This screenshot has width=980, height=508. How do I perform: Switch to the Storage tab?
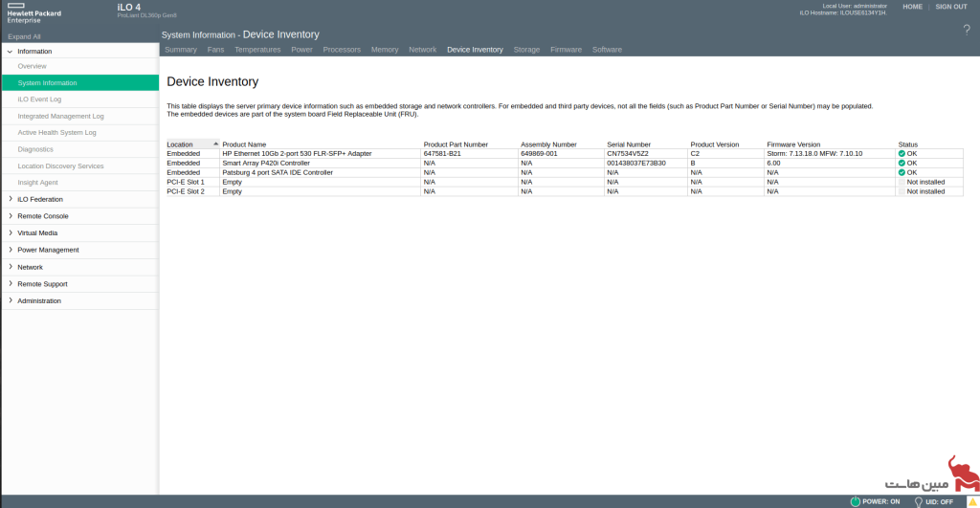tap(526, 50)
